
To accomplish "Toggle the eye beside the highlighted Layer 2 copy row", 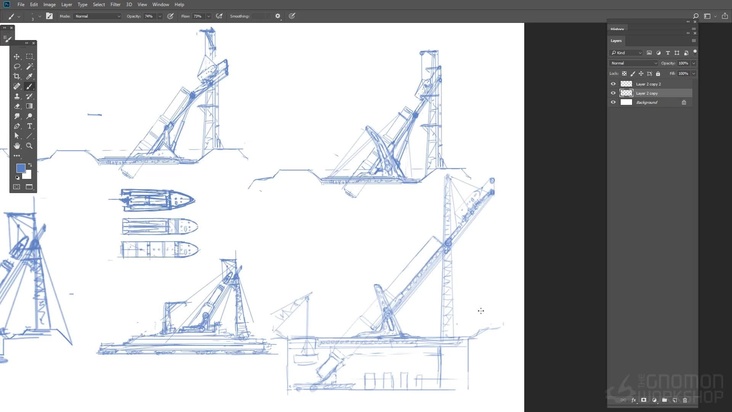I will coord(613,93).
